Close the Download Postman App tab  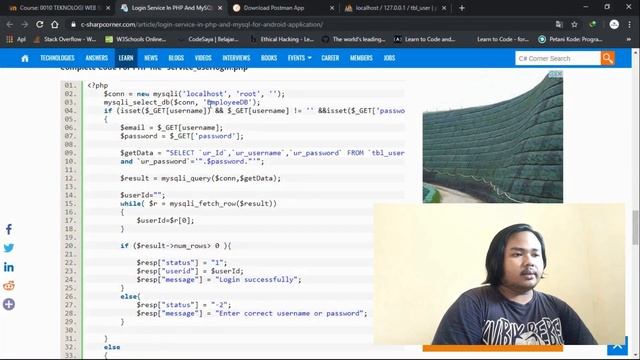click(331, 8)
